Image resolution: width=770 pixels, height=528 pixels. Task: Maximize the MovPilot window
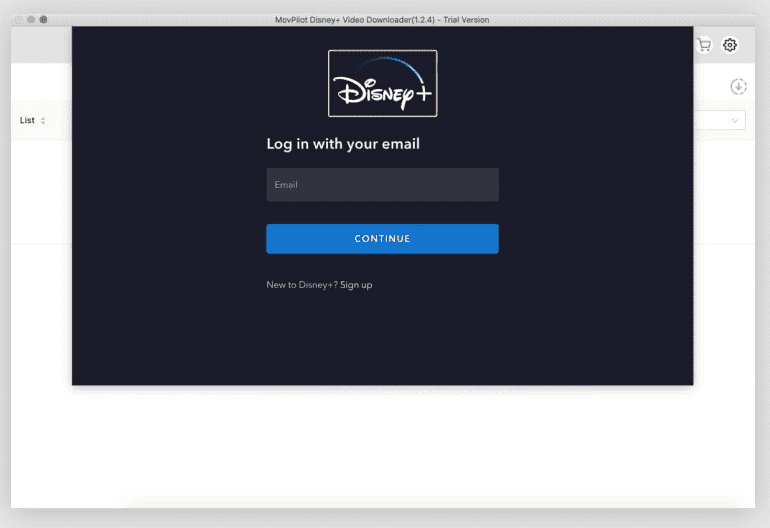click(43, 19)
